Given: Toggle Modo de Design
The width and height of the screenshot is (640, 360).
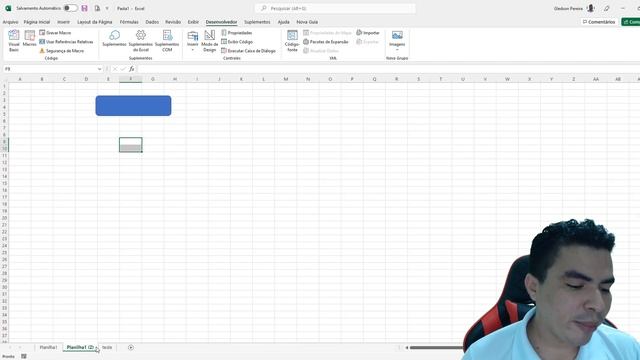Looking at the screenshot, I should click(209, 41).
